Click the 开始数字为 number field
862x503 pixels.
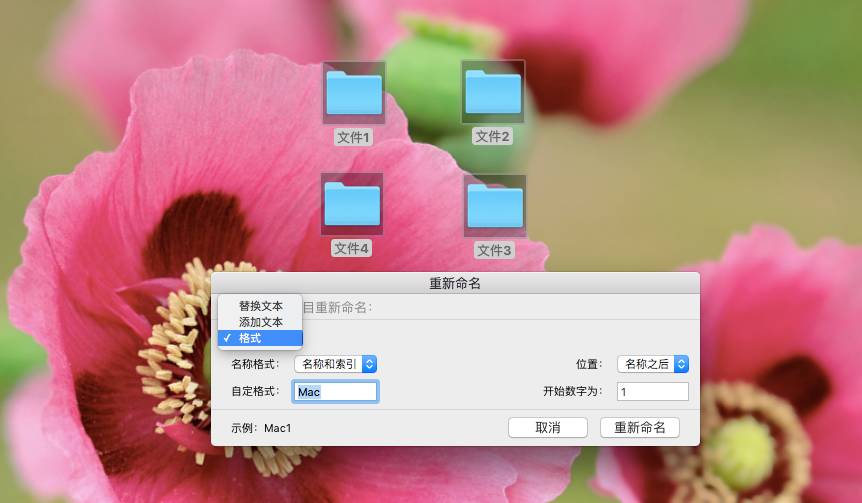pos(652,391)
